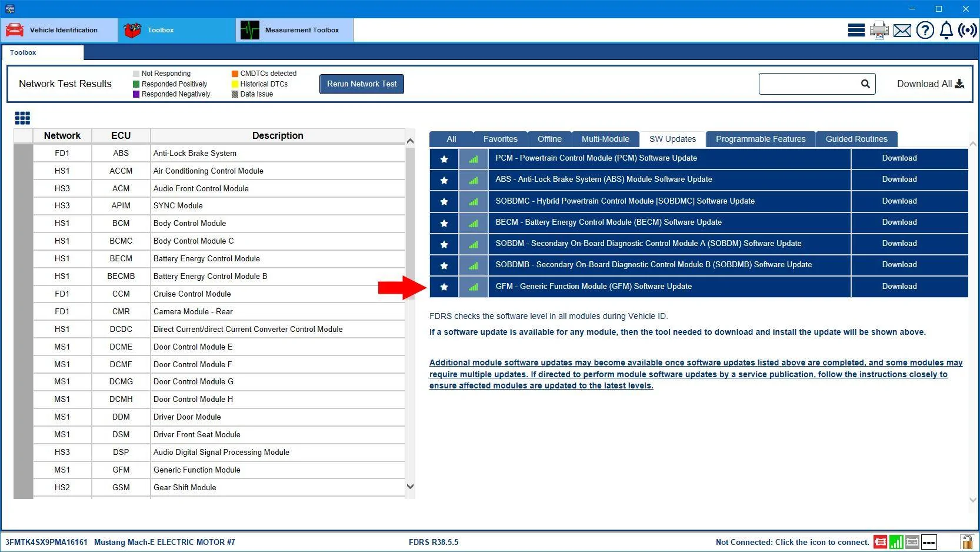The height and width of the screenshot is (552, 980).
Task: Click the dashed box status bar icon
Action: [x=929, y=542]
